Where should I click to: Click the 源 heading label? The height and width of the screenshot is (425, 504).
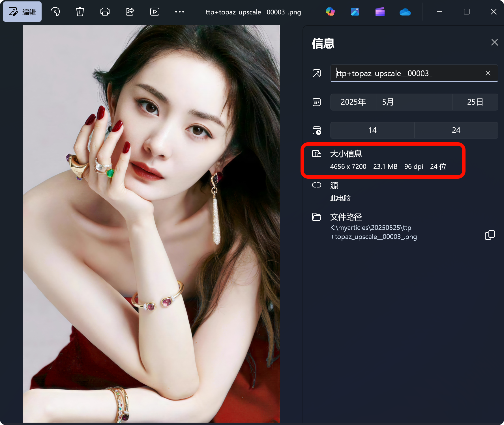334,185
